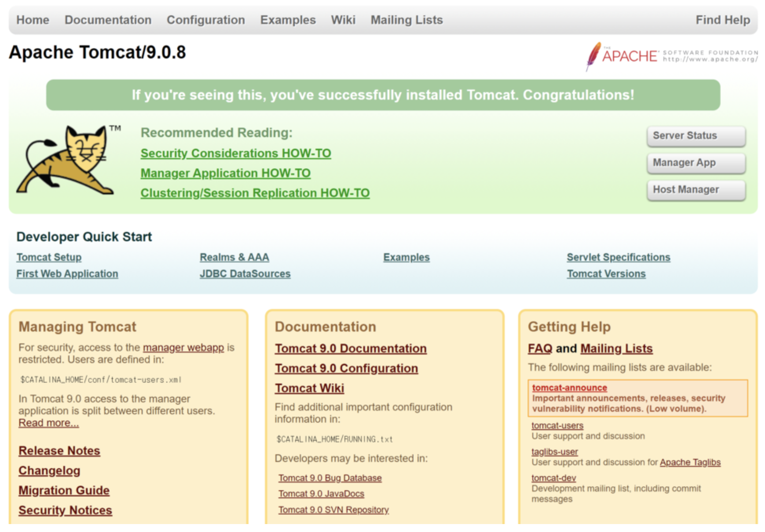The height and width of the screenshot is (532, 765).
Task: Open Tomcat 9.0 Configuration link
Action: pos(346,368)
